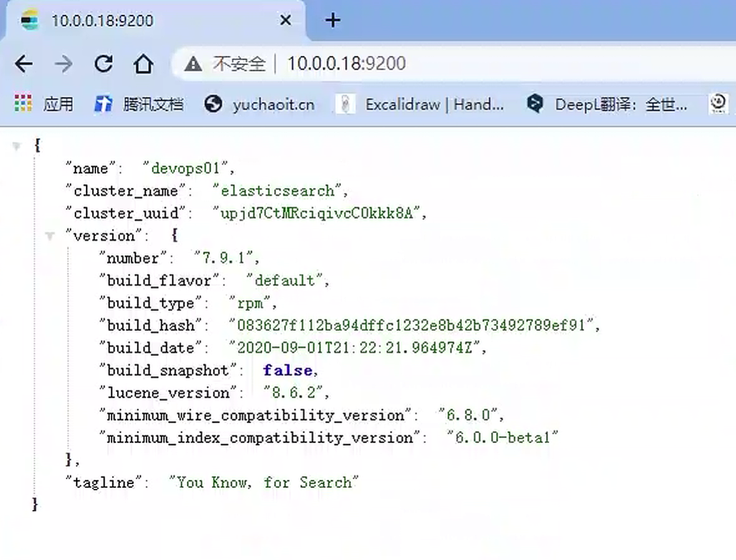The width and height of the screenshot is (736, 560).
Task: Click the address bar URL text
Action: 346,64
